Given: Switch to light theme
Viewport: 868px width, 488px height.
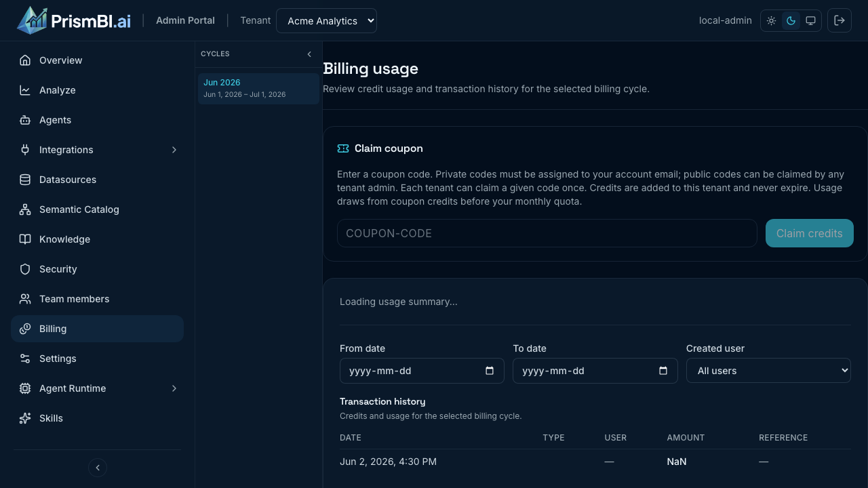Looking at the screenshot, I should click(772, 21).
